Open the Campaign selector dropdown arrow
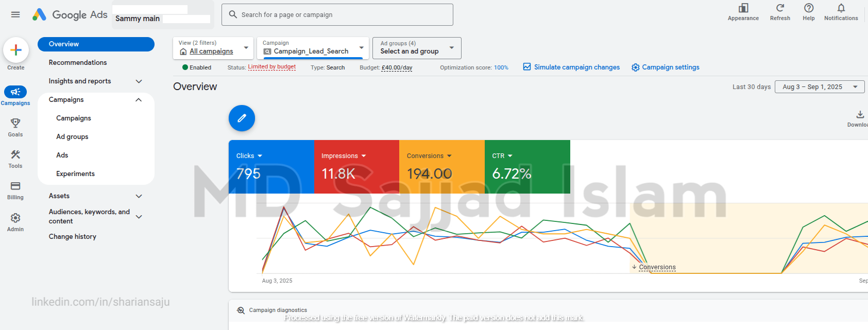This screenshot has height=330, width=868. point(362,48)
